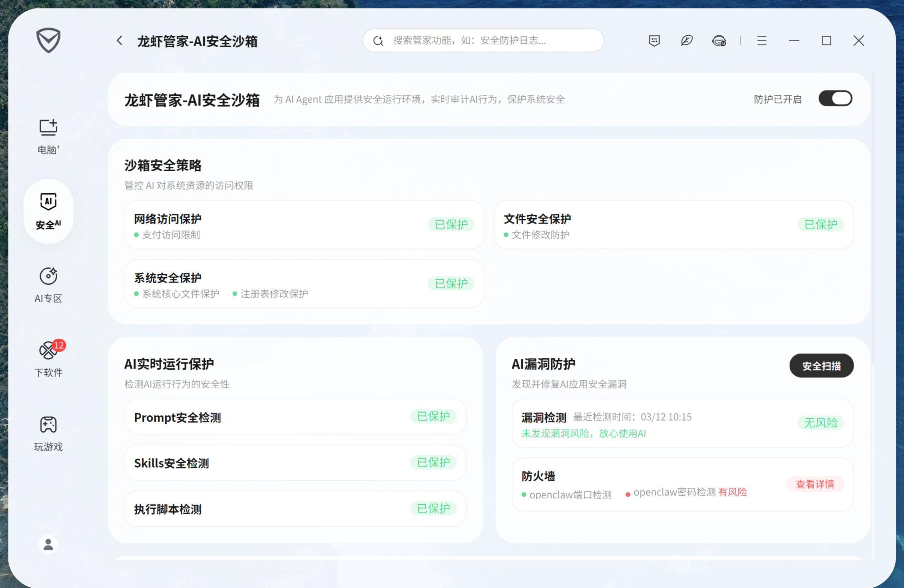904x588 pixels.
Task: Open 下软件 with the 12 badge
Action: (48, 359)
